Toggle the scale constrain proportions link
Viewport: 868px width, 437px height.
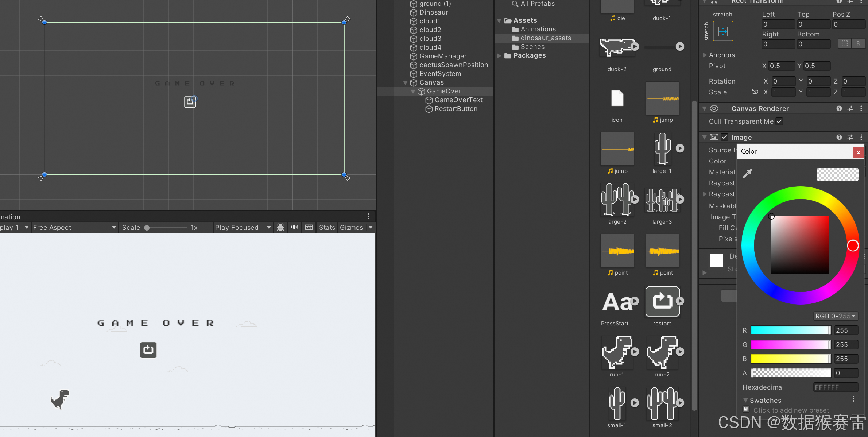tap(755, 92)
